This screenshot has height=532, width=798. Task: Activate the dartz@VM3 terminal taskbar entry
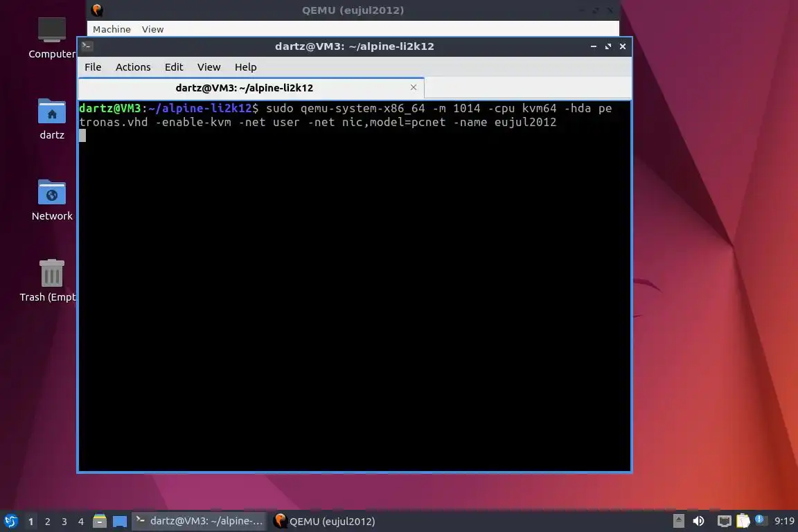(199, 521)
